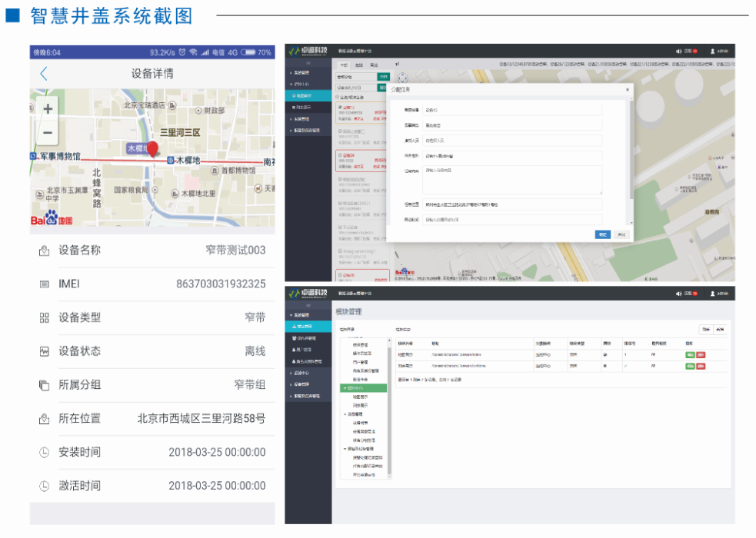Viewport: 756px width, 538px height.
Task: Check the zhangsandeming device card checkbox
Action: [341, 251]
